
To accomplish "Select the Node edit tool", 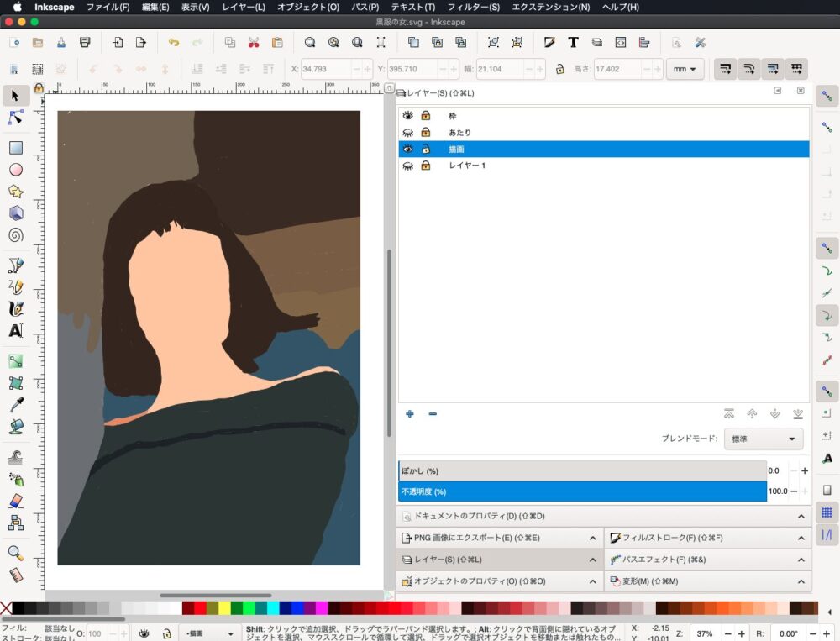I will (x=15, y=117).
